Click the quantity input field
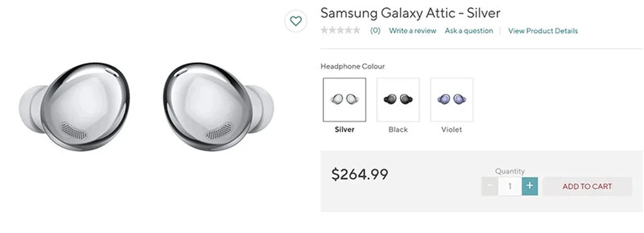The height and width of the screenshot is (233, 644). click(509, 187)
